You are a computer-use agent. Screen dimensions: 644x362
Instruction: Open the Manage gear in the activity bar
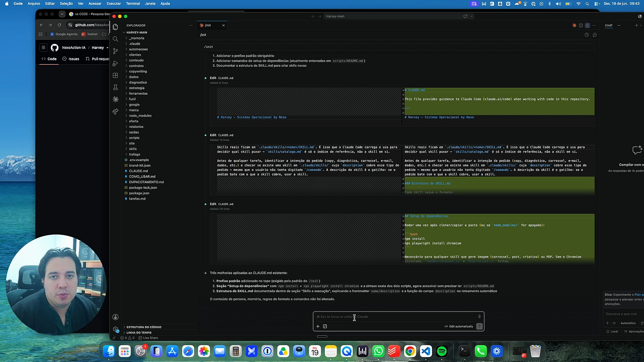(115, 329)
